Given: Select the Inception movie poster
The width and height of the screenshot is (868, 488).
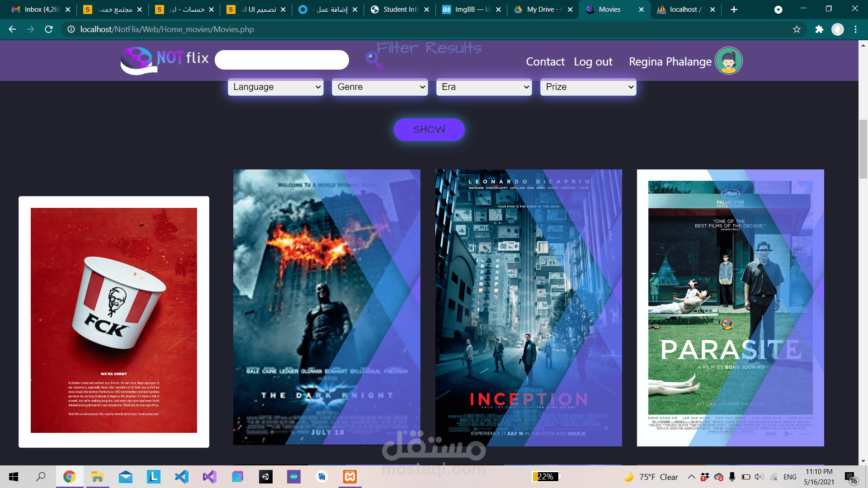Looking at the screenshot, I should (x=528, y=308).
